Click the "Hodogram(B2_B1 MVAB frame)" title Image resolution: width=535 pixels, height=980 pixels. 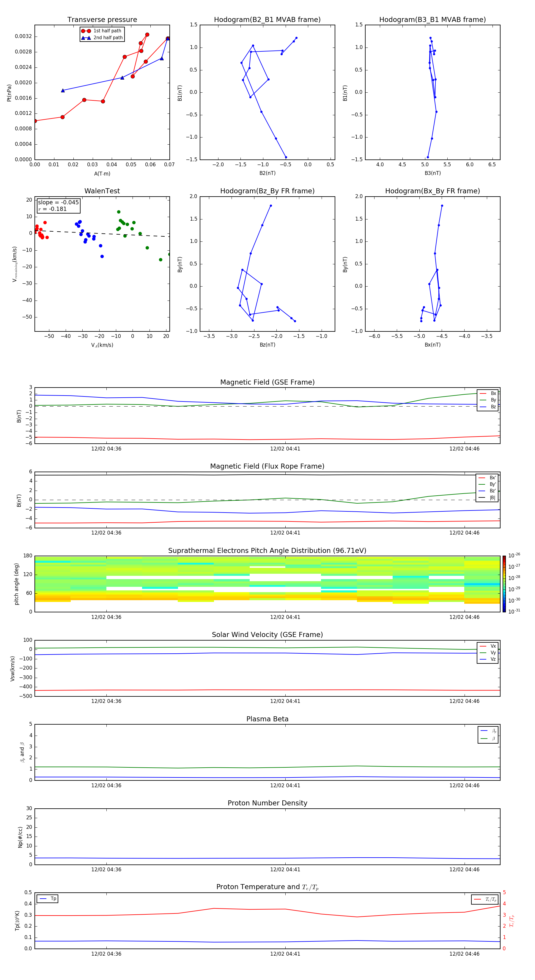click(267, 20)
